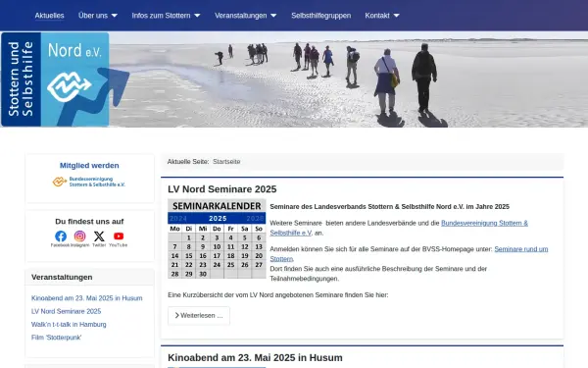This screenshot has height=368, width=588.
Task: Open the Selbsthilfegruppen menu item
Action: click(321, 16)
